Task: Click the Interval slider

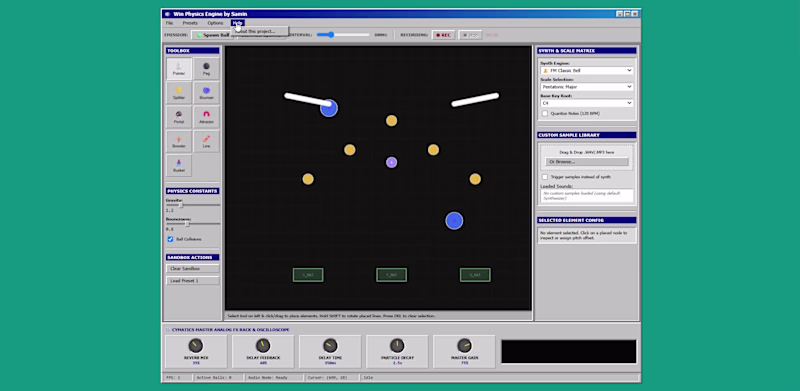Action: coord(343,35)
